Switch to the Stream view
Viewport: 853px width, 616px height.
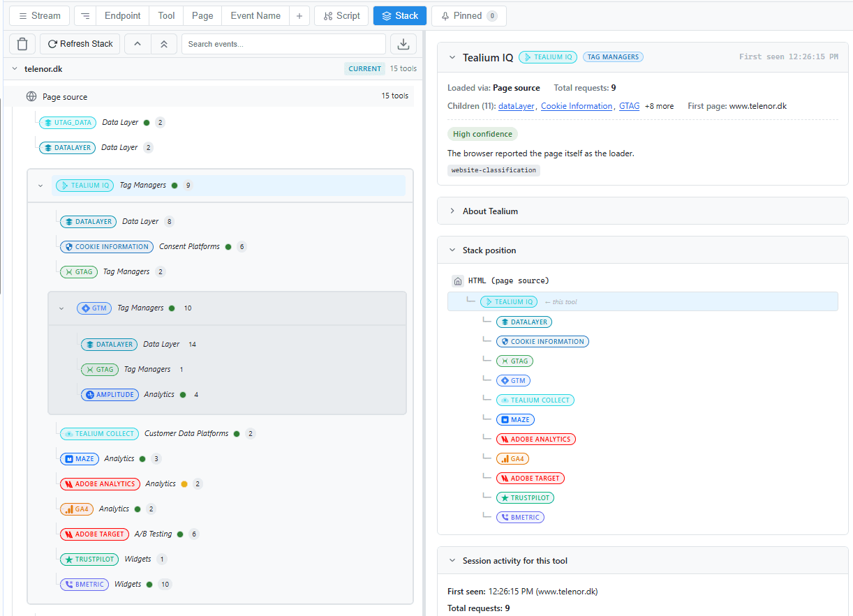[x=40, y=15]
